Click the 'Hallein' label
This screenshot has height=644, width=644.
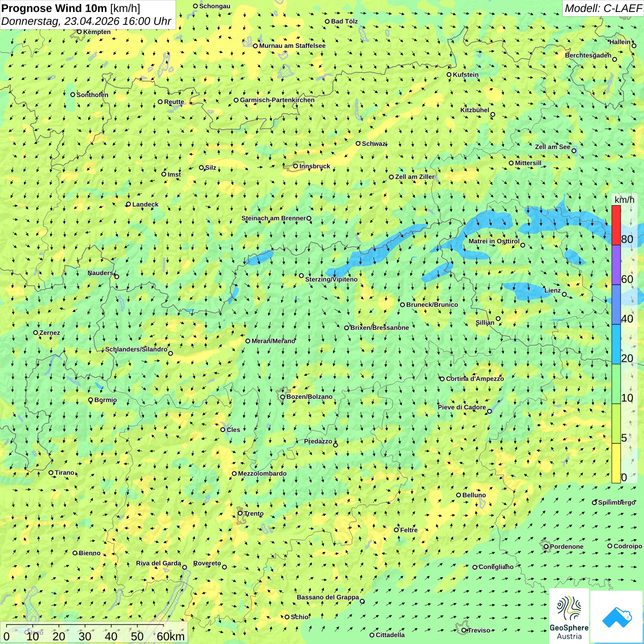pos(620,42)
